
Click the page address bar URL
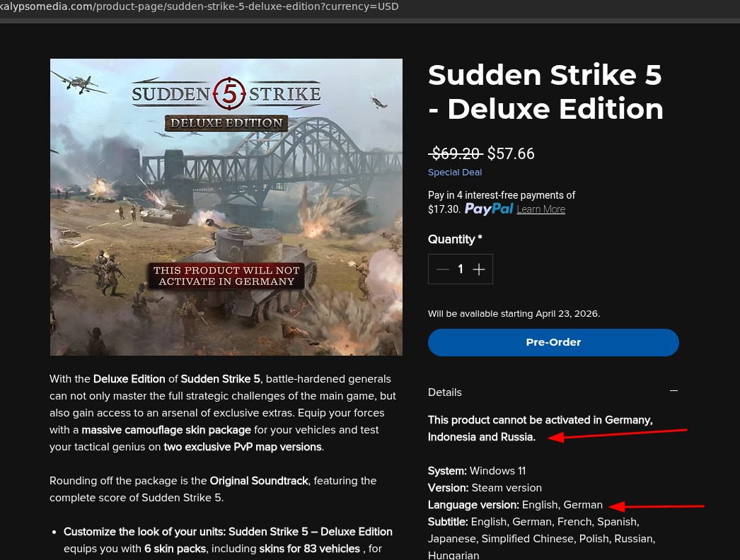(x=245, y=6)
